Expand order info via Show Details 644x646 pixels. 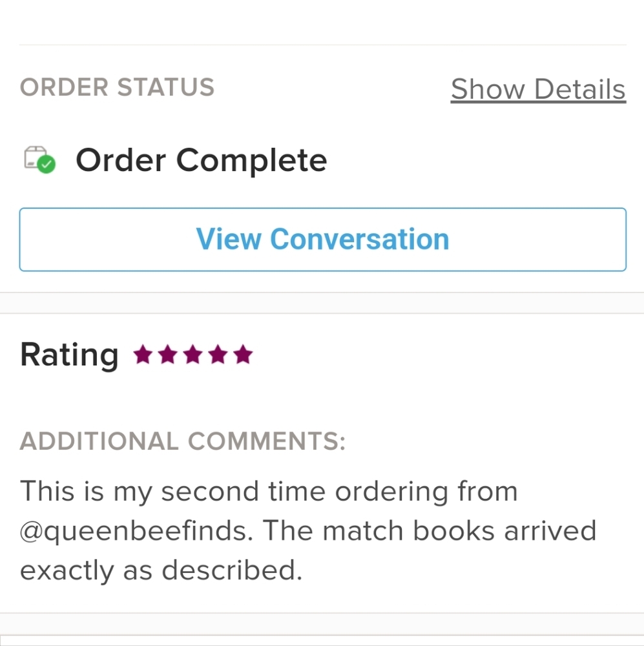[x=538, y=89]
